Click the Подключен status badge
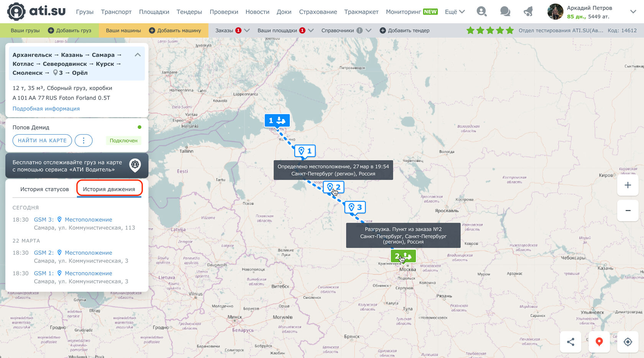The image size is (644, 358). click(123, 140)
